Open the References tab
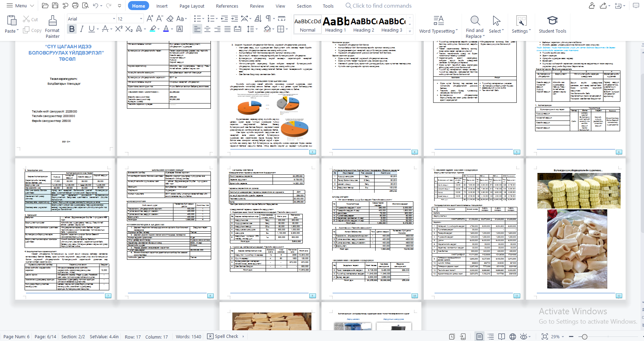 [227, 6]
